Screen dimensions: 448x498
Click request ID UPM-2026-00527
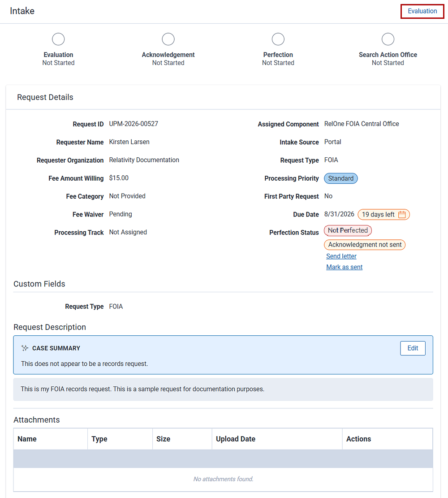[x=134, y=124]
